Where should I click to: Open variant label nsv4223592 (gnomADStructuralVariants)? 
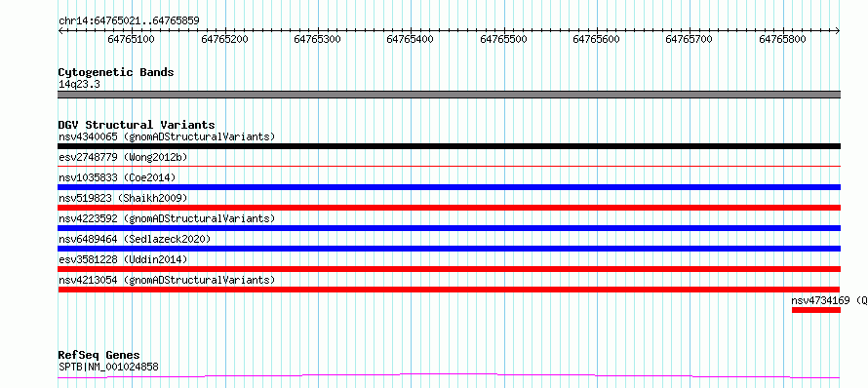tap(167, 218)
